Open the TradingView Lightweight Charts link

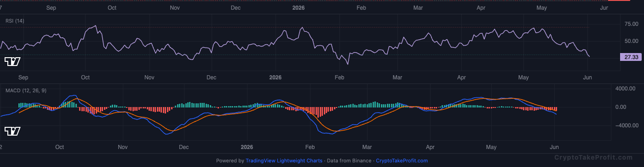tap(284, 161)
